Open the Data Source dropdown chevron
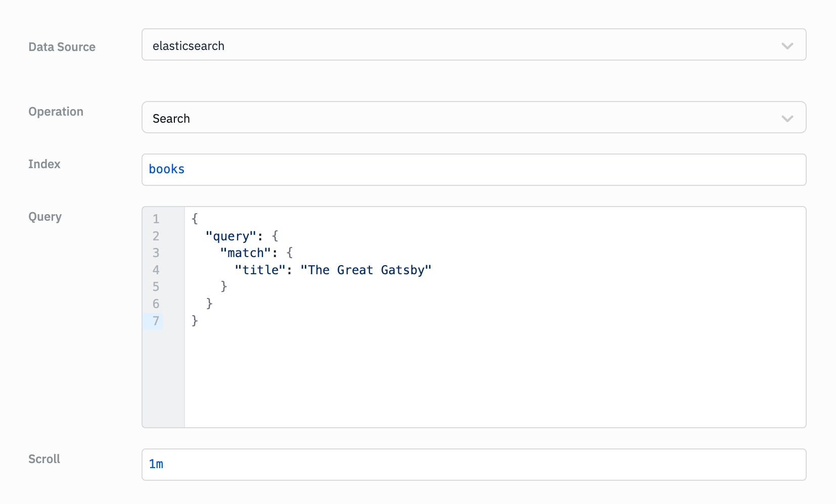This screenshot has width=836, height=504. click(787, 46)
